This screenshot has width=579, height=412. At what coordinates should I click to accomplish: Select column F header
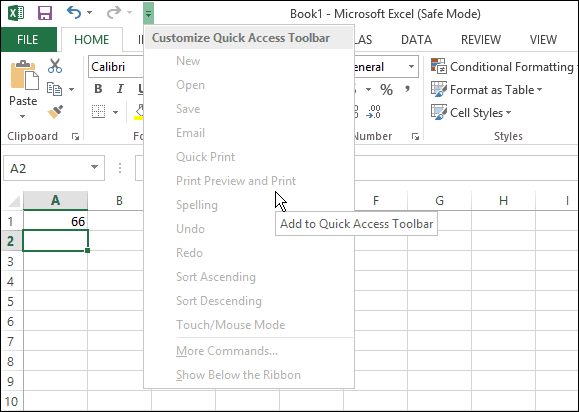(x=376, y=200)
